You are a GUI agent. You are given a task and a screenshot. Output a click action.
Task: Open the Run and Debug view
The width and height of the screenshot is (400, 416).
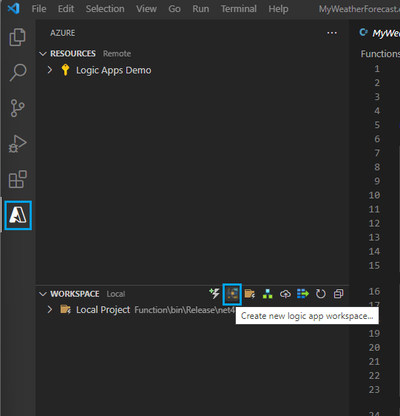pos(17,144)
